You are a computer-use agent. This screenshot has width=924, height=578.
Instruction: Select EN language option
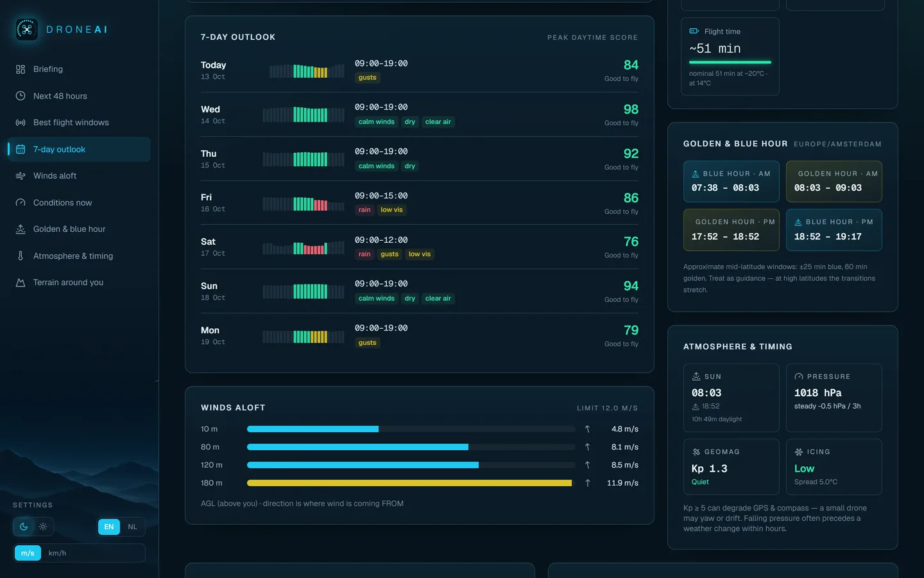pos(109,527)
